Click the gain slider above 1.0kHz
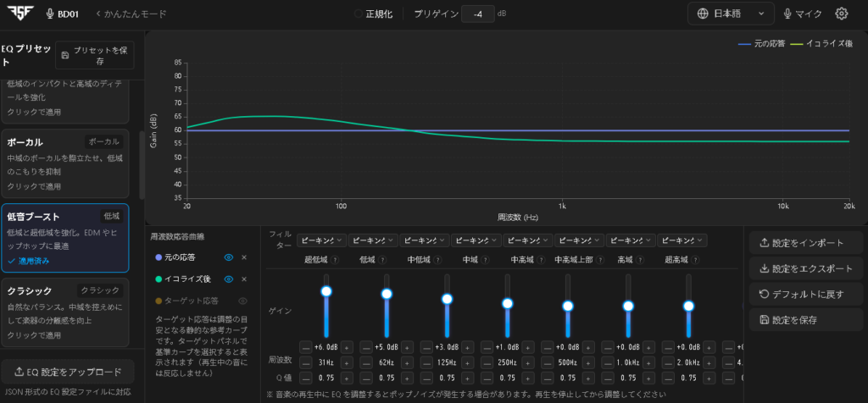868x403 pixels. (628, 305)
